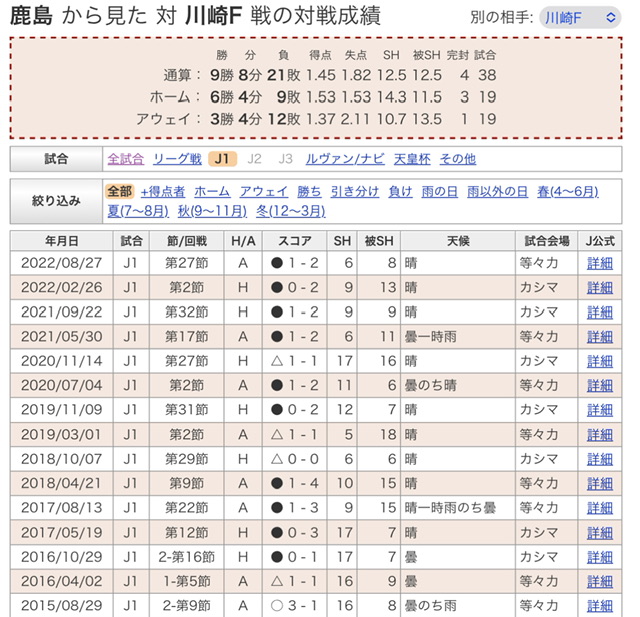Narrow results to 勝ち only
The image size is (640, 617).
(x=309, y=191)
